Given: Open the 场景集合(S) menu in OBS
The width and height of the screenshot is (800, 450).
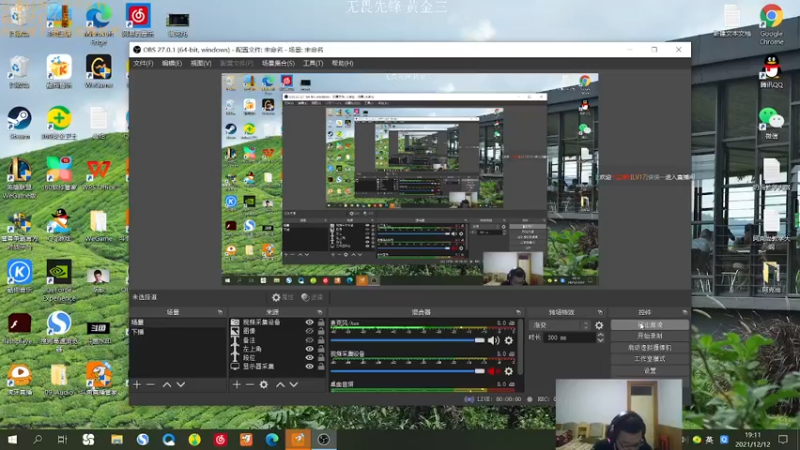Looking at the screenshot, I should (278, 63).
